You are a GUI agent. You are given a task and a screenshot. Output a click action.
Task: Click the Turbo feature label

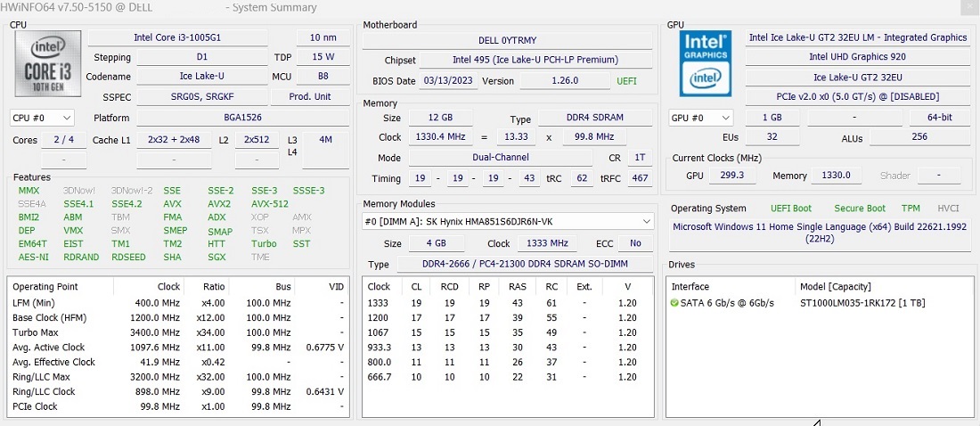click(264, 243)
